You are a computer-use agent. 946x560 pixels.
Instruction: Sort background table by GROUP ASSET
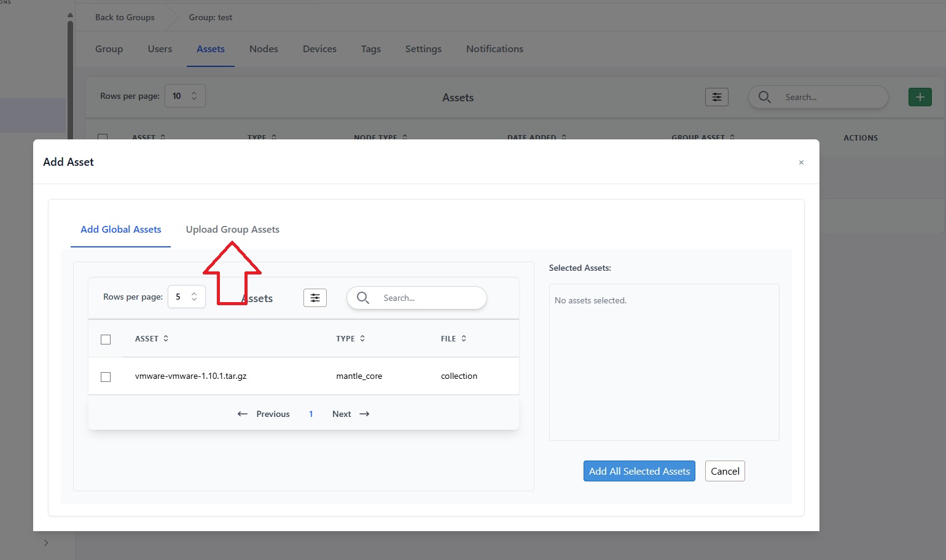[x=703, y=137]
